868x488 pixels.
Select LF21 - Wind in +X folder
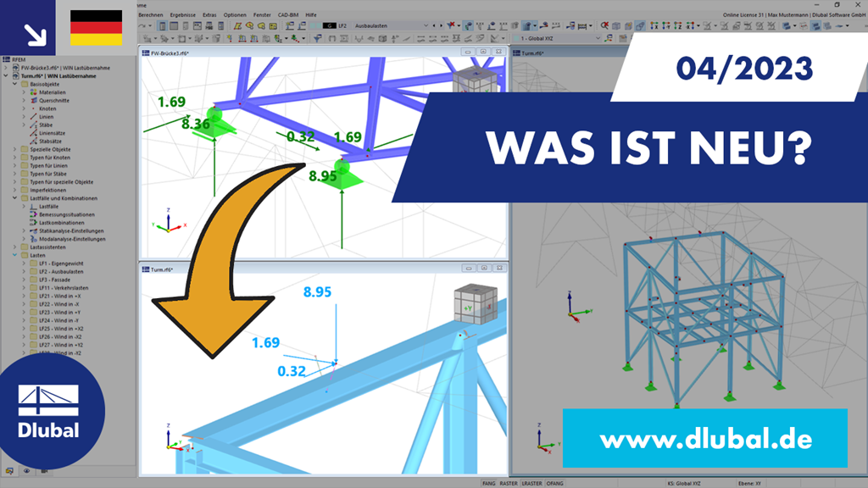pyautogui.click(x=60, y=296)
